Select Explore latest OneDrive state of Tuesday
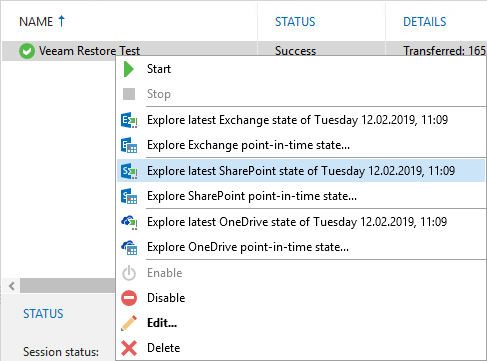This screenshot has width=487, height=361. (x=301, y=222)
